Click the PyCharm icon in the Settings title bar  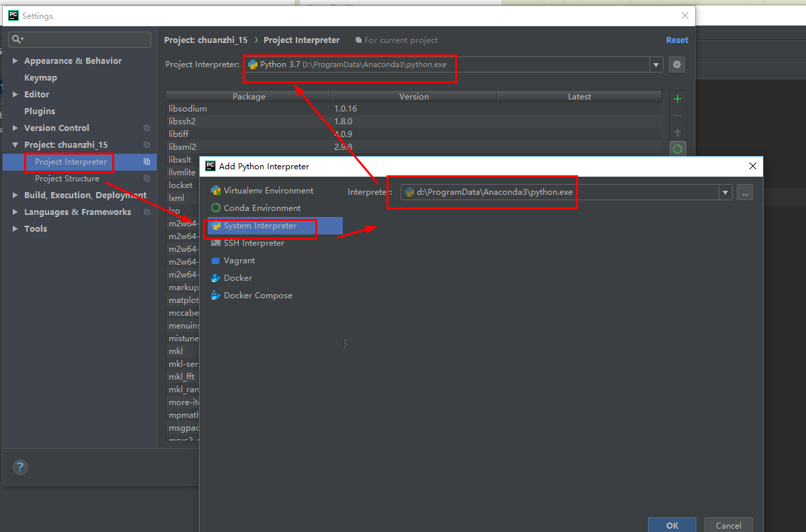tap(13, 15)
